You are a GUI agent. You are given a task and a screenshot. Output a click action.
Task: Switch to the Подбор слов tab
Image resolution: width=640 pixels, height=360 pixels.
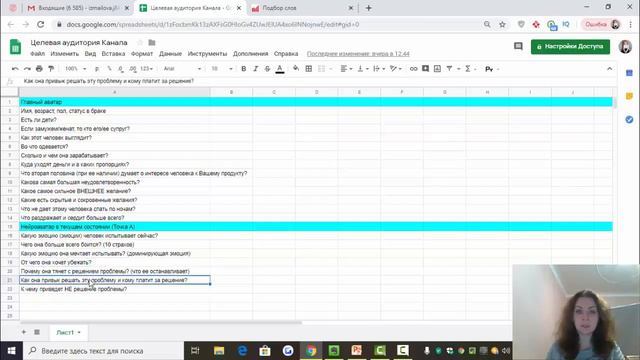(302, 8)
